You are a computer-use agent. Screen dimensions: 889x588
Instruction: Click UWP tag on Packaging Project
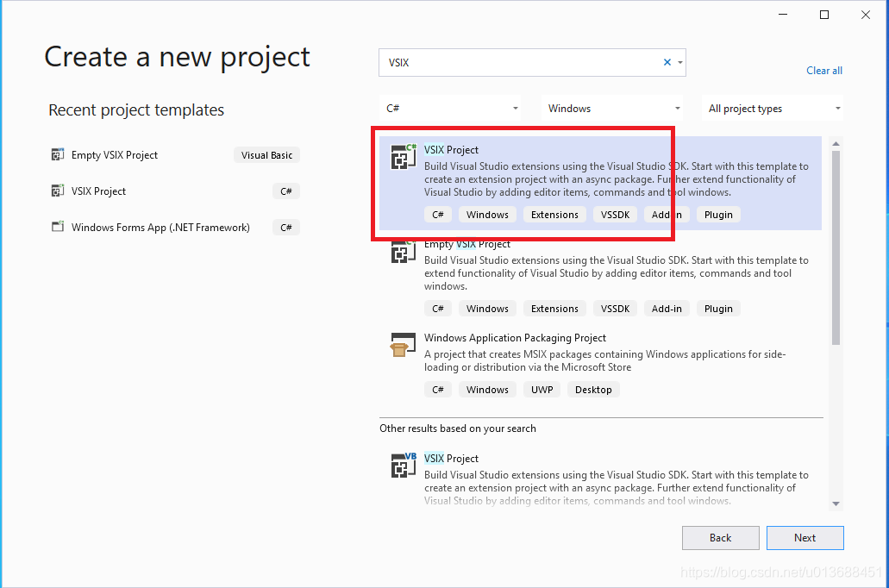(542, 390)
